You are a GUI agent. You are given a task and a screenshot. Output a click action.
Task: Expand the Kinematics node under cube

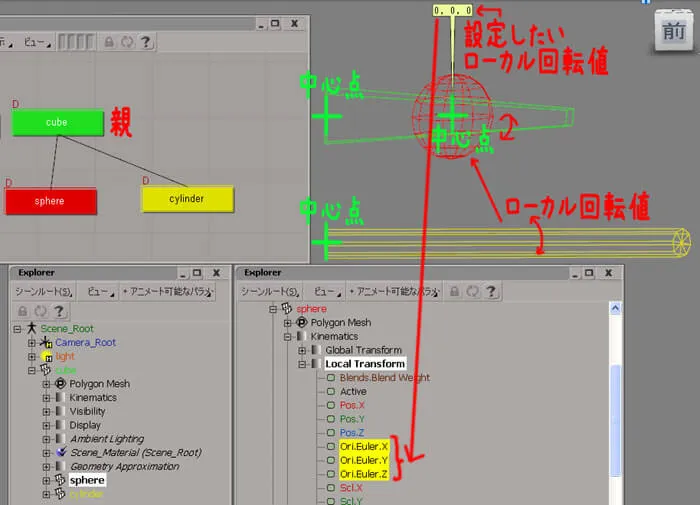[46, 397]
